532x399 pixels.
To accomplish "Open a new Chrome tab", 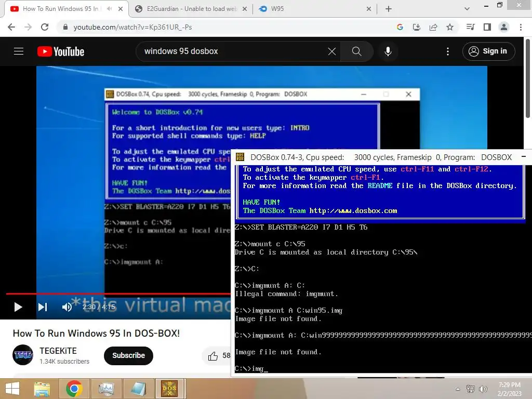I will click(389, 9).
